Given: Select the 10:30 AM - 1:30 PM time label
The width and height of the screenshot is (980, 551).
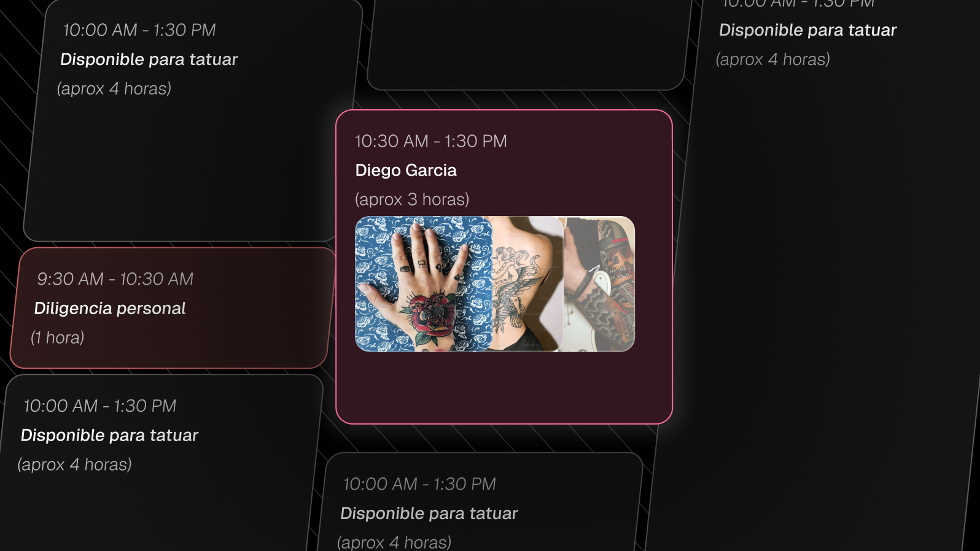Looking at the screenshot, I should [x=431, y=141].
